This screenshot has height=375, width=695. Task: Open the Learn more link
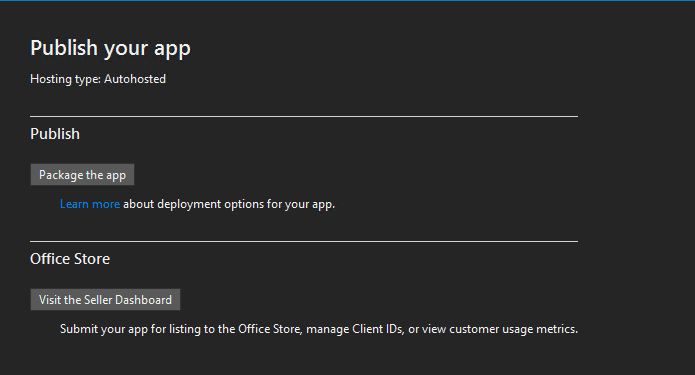pyautogui.click(x=90, y=204)
